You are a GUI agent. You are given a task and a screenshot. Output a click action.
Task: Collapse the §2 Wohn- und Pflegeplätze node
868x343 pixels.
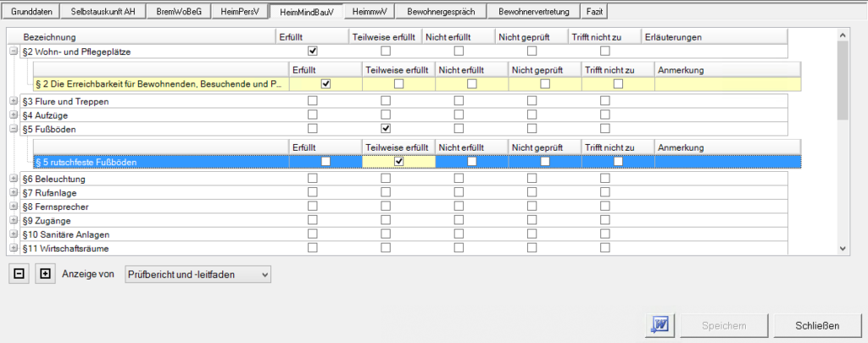pos(14,52)
